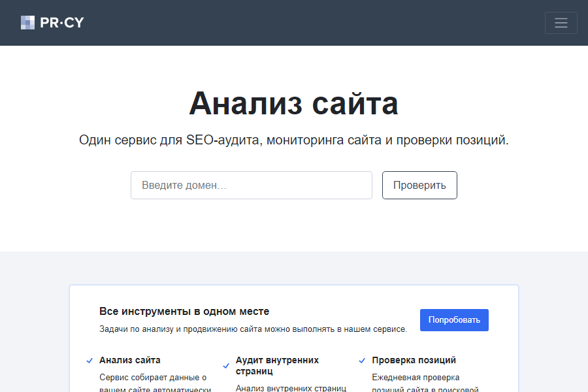The image size is (588, 392).
Task: Click the checkmark beside "Анализ сайта"
Action: pos(89,360)
